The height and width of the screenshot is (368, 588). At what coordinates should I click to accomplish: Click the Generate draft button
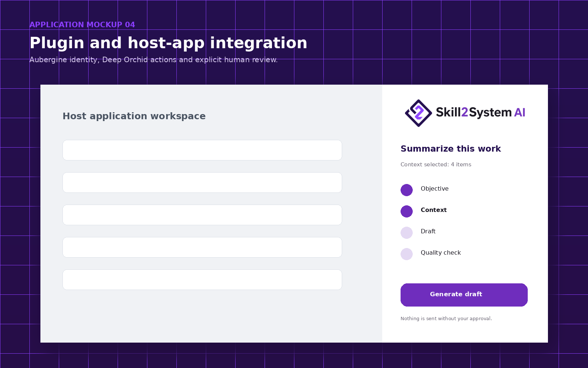[x=464, y=295]
